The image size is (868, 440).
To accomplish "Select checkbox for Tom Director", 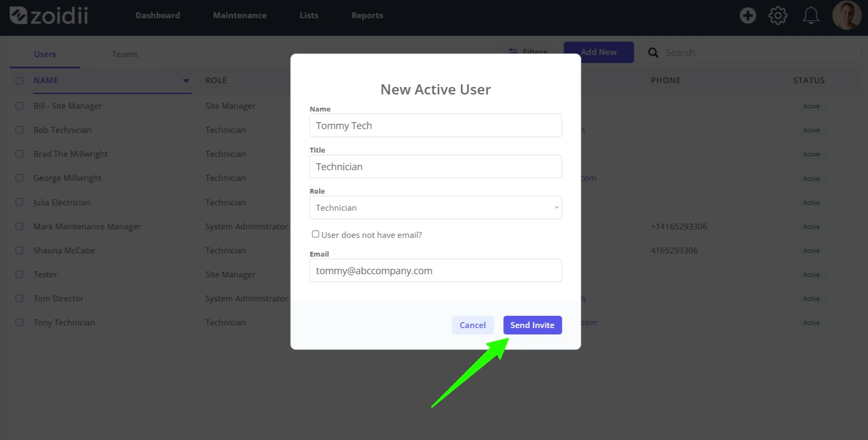I will coord(19,299).
